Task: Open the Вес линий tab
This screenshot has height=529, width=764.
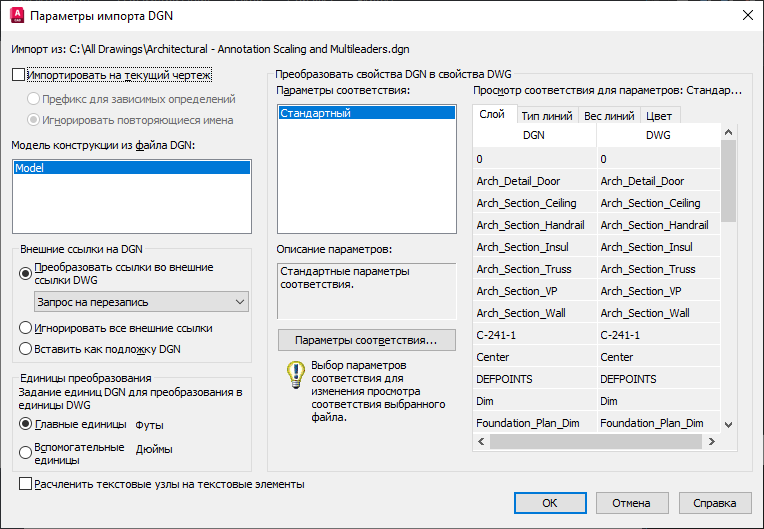Action: (x=609, y=116)
